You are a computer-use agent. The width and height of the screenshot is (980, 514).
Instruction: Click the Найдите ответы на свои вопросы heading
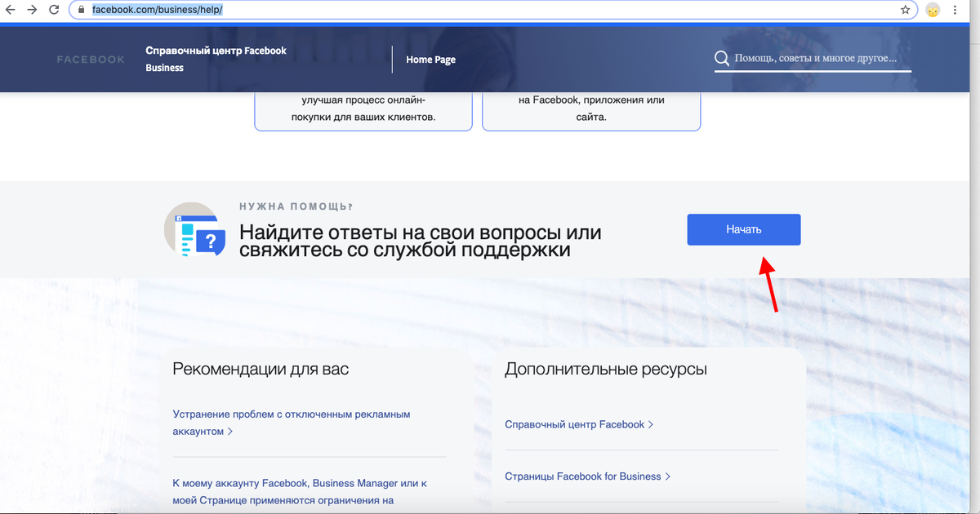coord(421,241)
